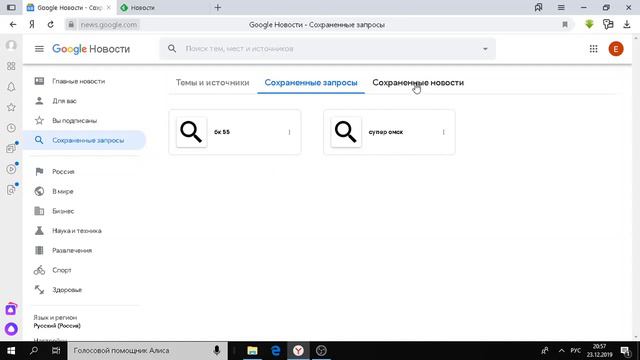The image size is (640, 360).
Task: Open browser downloads arrow icon
Action: 627,24
